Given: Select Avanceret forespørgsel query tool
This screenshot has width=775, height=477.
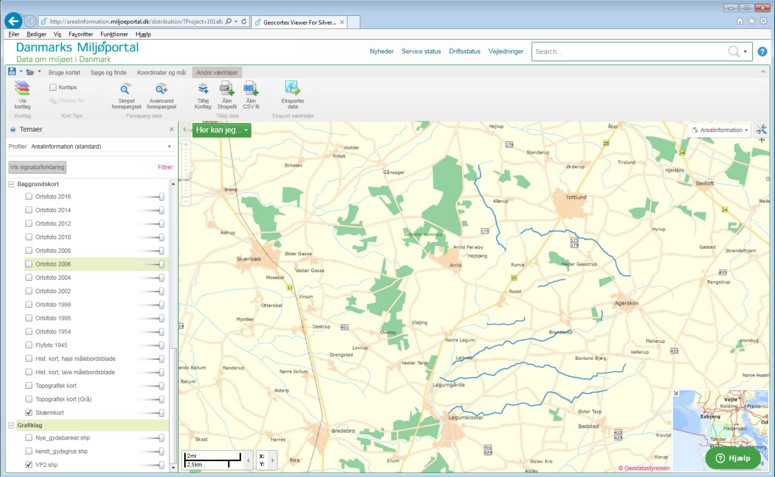Looking at the screenshot, I should [162, 96].
